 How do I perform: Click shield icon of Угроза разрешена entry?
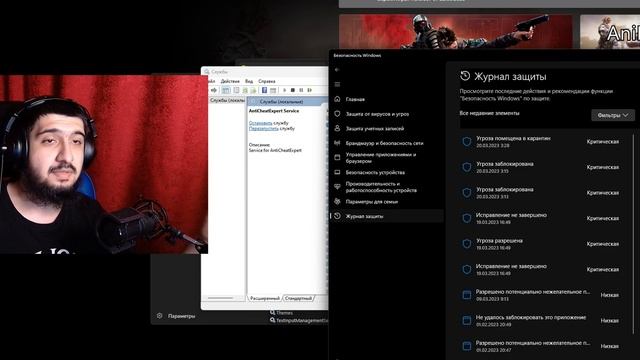[467, 244]
